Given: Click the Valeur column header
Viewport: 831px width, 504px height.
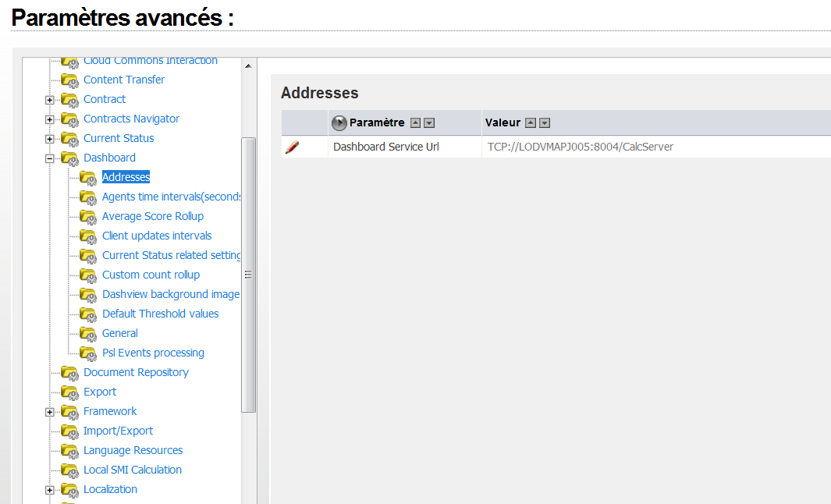Looking at the screenshot, I should coord(503,123).
